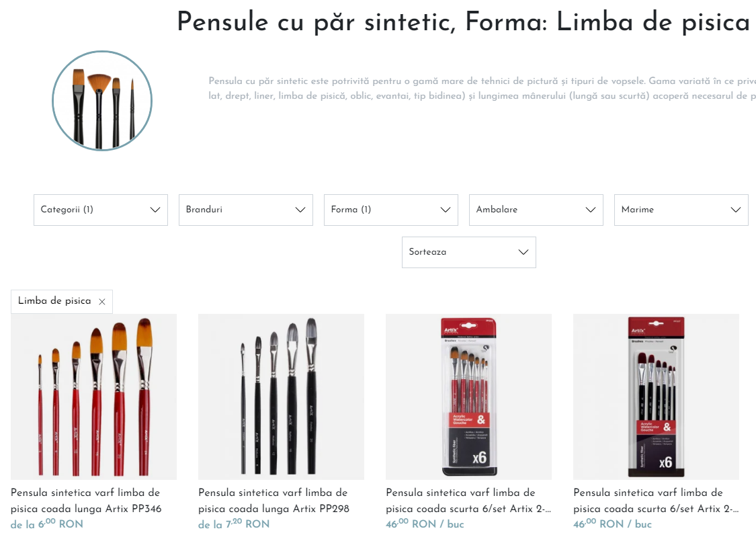The image size is (756, 539).
Task: Click the Limba de pisica filter label
Action: coord(54,301)
